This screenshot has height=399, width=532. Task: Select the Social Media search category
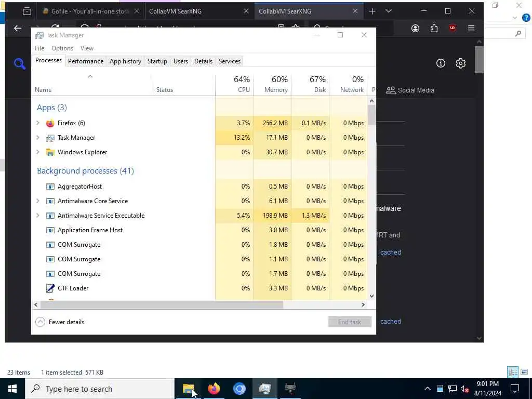tap(410, 90)
